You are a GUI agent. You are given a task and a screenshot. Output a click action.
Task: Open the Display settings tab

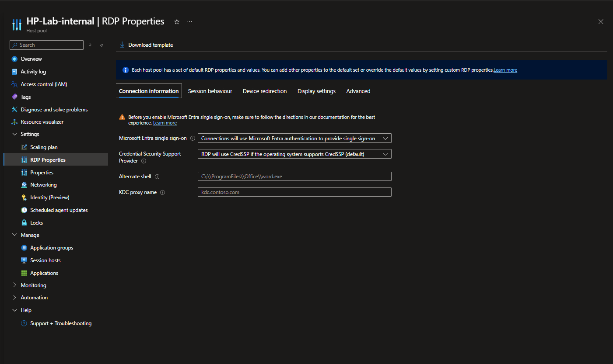click(316, 91)
